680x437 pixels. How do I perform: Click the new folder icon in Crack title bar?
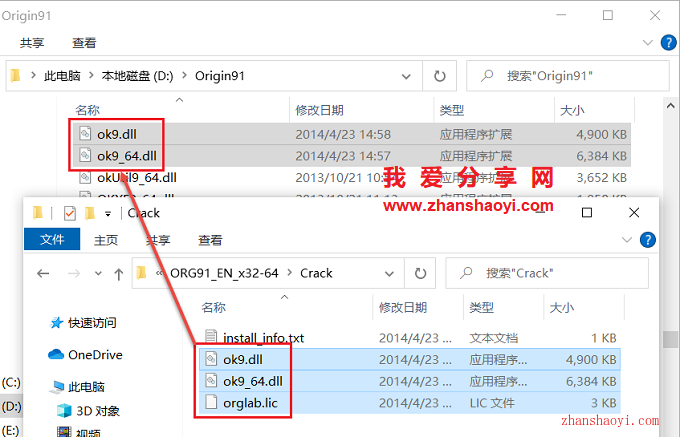90,213
